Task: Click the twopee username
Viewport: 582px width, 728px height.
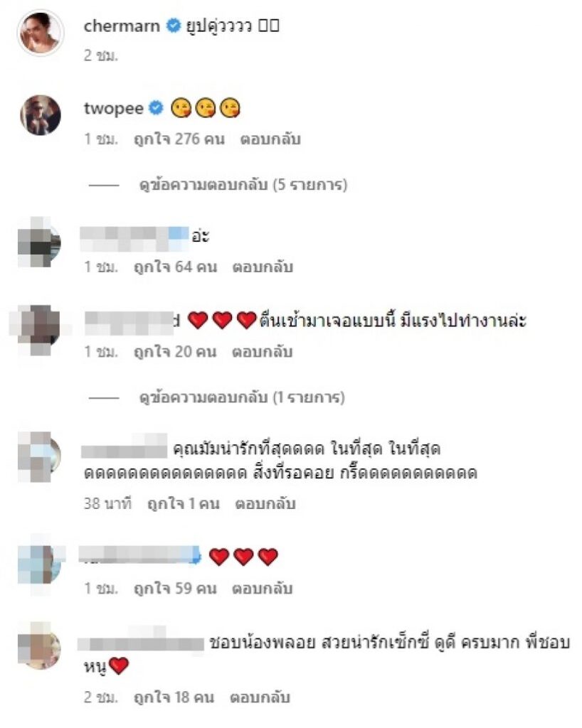Action: 114,108
